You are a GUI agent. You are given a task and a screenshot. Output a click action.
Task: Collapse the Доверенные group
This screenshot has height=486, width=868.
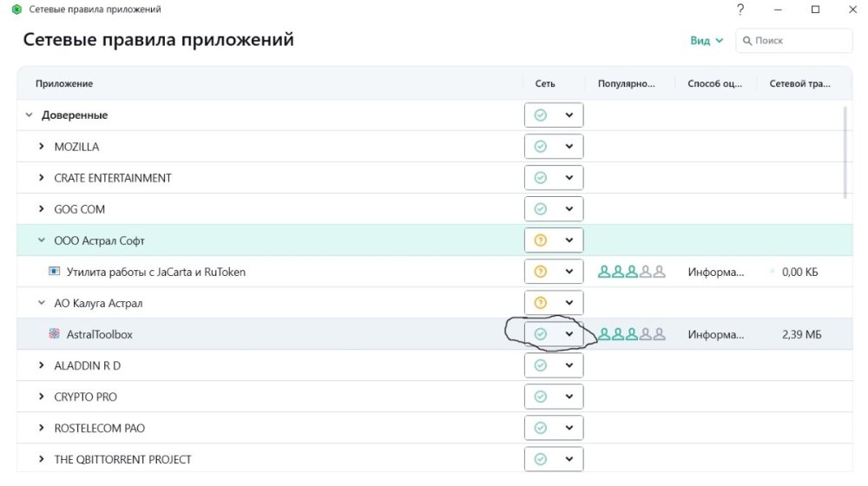click(x=29, y=115)
